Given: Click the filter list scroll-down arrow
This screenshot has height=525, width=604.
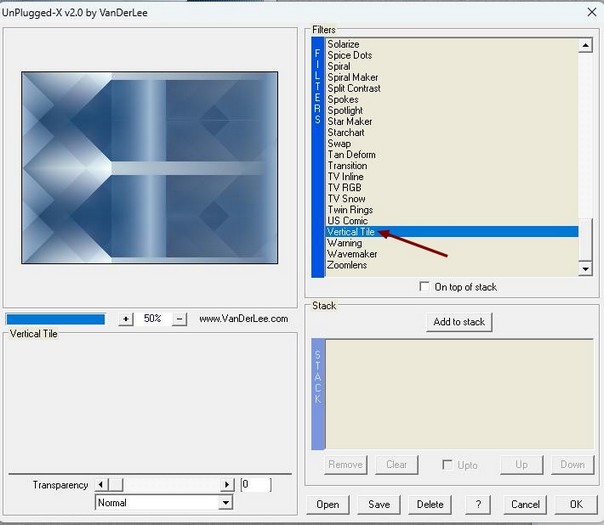Looking at the screenshot, I should click(x=586, y=267).
